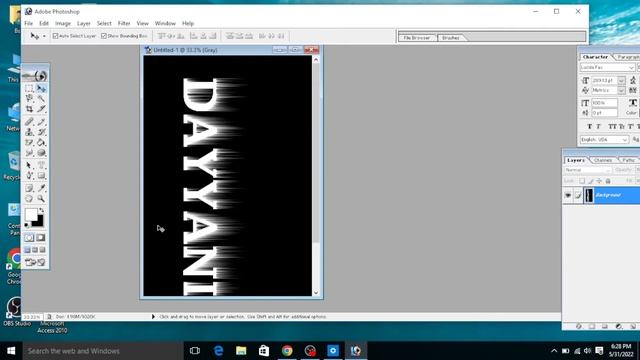
Task: Select the Hand tool
Action: 29,199
